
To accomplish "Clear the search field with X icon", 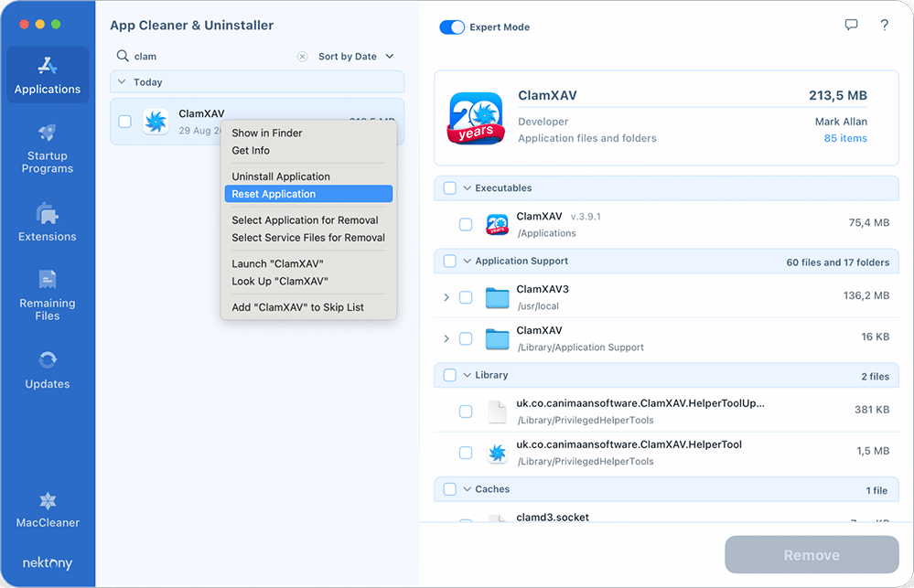I will pos(302,57).
